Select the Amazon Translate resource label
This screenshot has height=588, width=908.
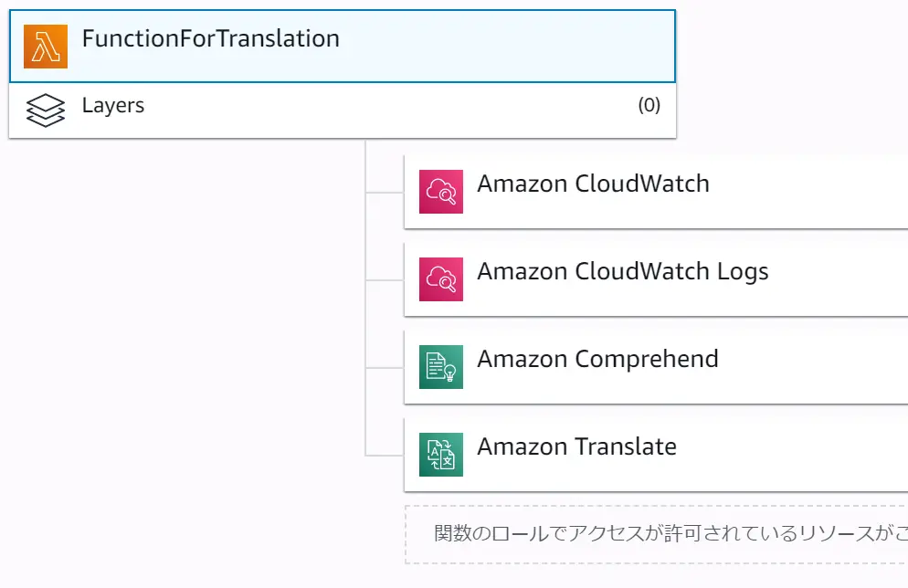coord(576,446)
